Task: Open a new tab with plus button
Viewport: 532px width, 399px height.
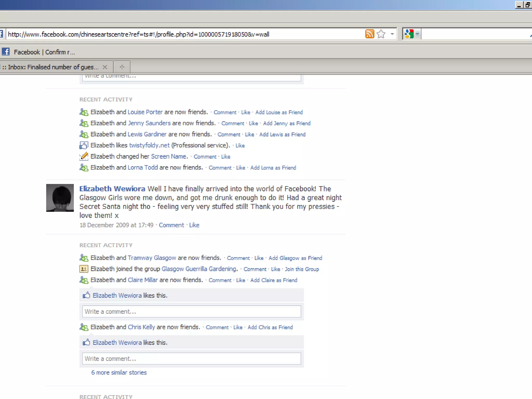Action: click(x=122, y=67)
